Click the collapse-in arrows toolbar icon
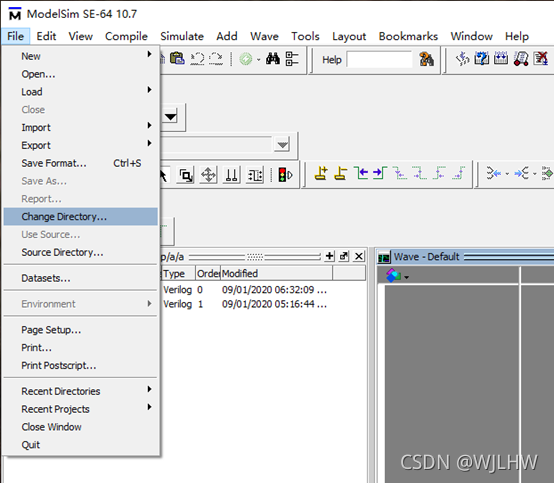The height and width of the screenshot is (483, 554). tap(494, 173)
